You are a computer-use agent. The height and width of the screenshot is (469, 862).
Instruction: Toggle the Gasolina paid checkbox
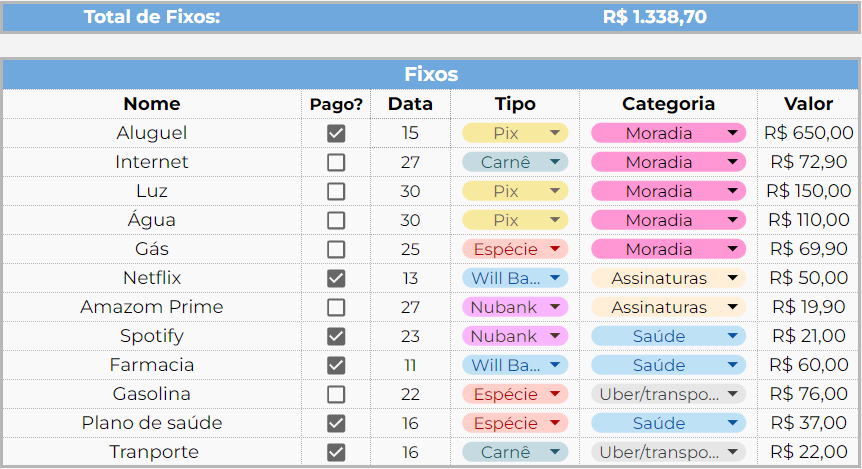336,394
